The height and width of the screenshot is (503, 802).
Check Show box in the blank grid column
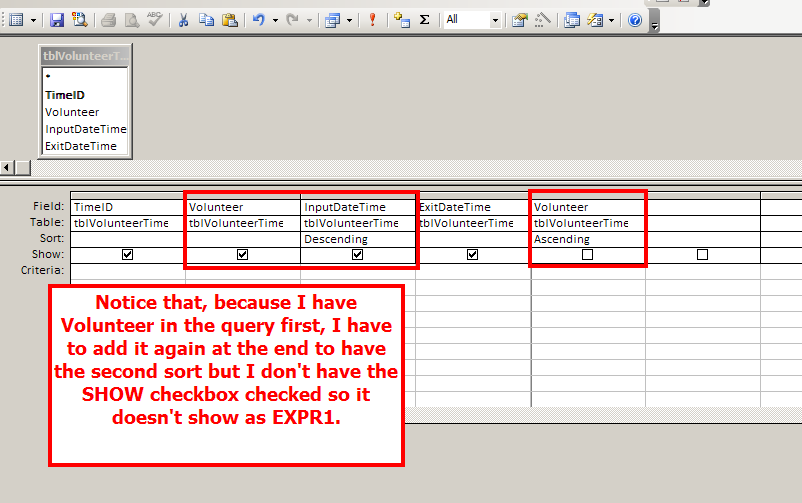703,254
